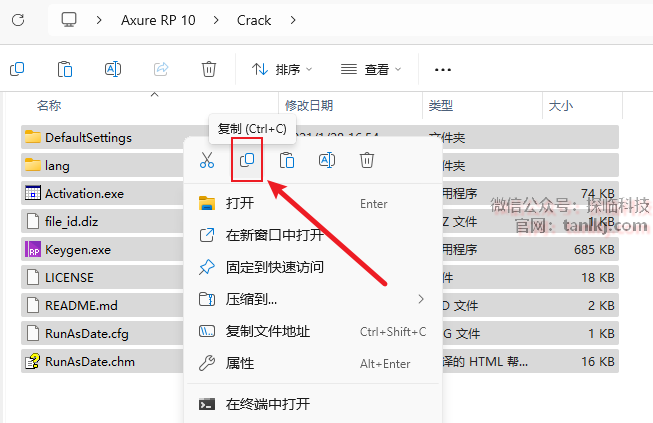The image size is (653, 423).
Task: Select 打开 in the context menu
Action: (312, 203)
